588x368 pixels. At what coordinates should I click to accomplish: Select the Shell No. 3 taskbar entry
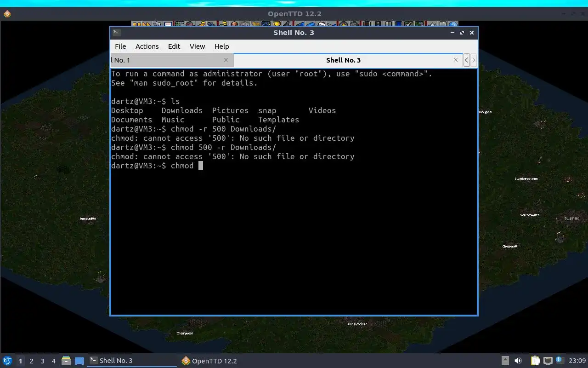[132, 361]
